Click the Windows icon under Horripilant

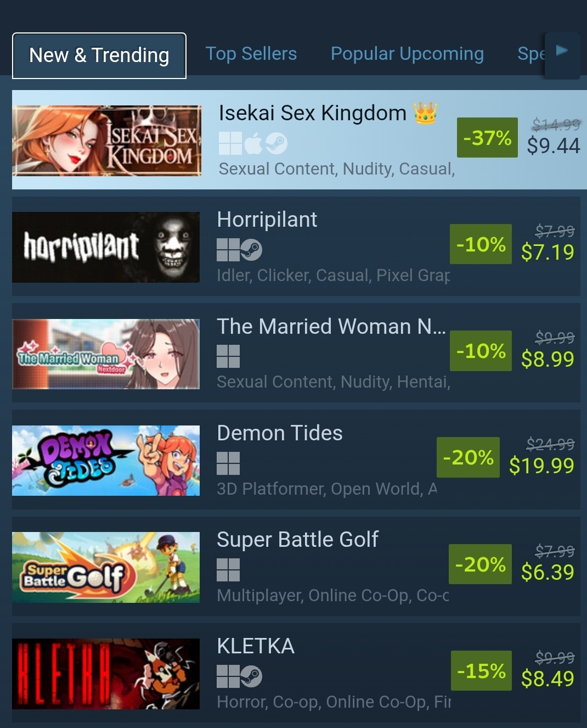pos(228,250)
